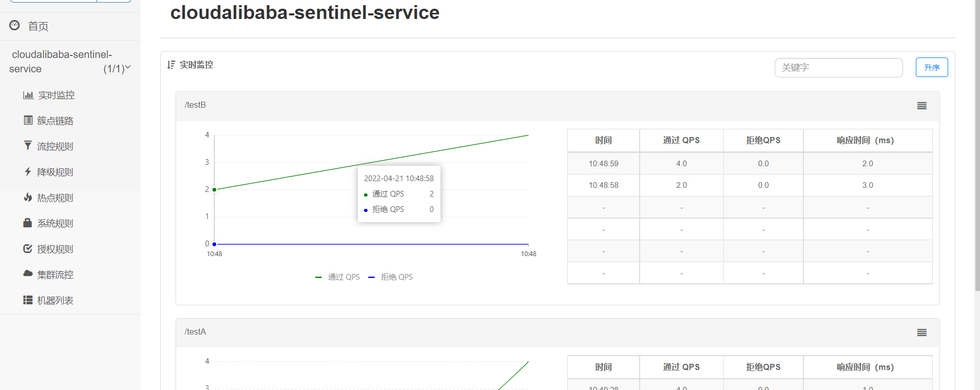Image resolution: width=980 pixels, height=390 pixels.
Task: Click the lightning bolt icon for 降级规则
Action: [x=28, y=171]
